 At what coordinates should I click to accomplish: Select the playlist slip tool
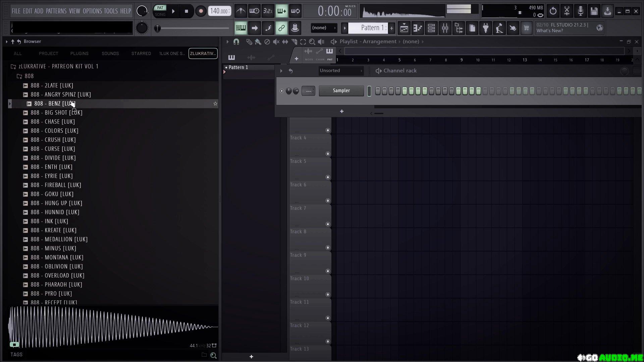point(285,42)
